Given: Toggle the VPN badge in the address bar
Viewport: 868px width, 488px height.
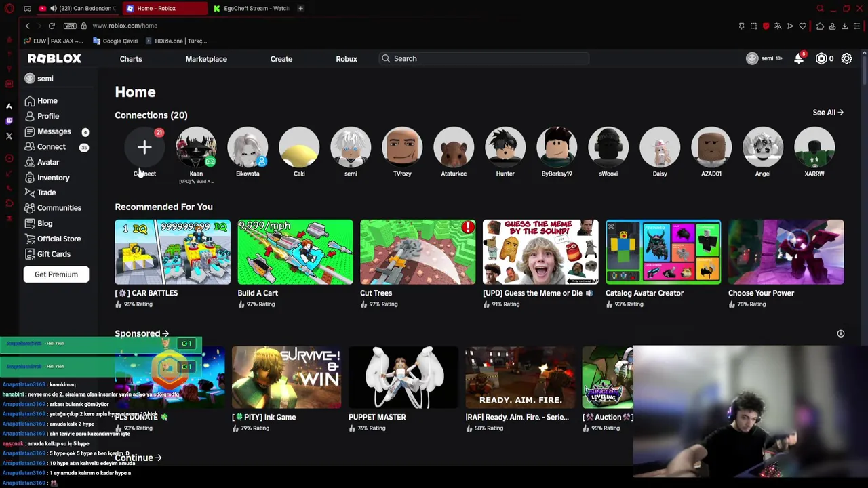Looking at the screenshot, I should tap(70, 26).
